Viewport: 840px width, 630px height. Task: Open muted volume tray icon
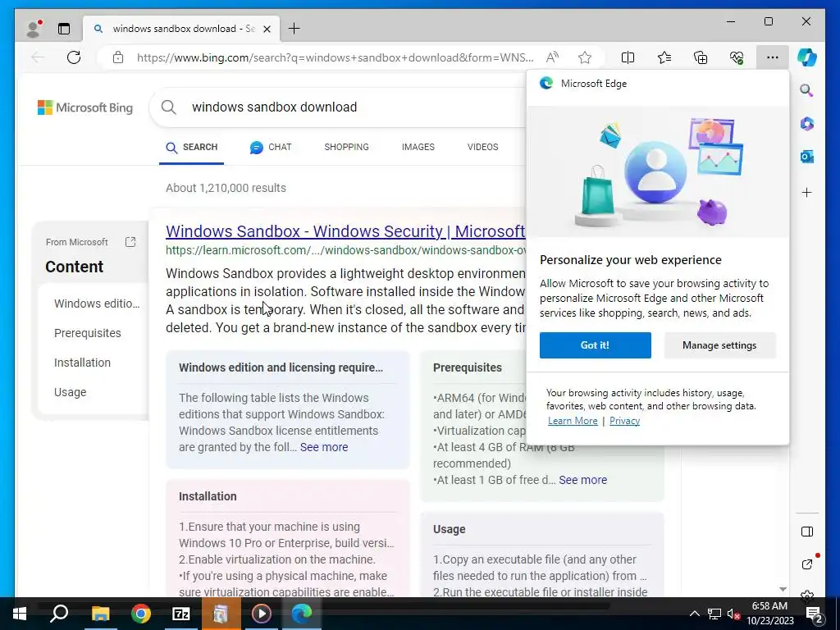click(733, 614)
